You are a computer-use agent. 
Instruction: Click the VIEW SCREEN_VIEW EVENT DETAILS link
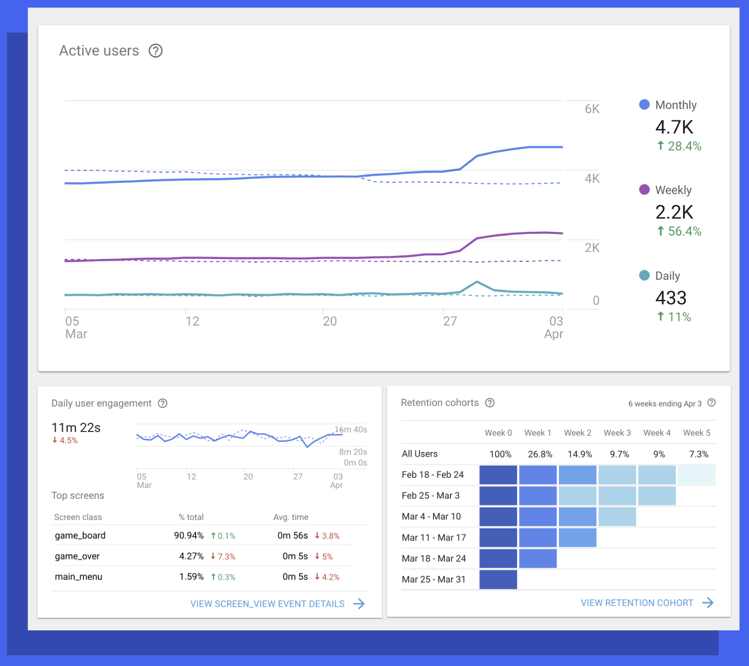267,604
